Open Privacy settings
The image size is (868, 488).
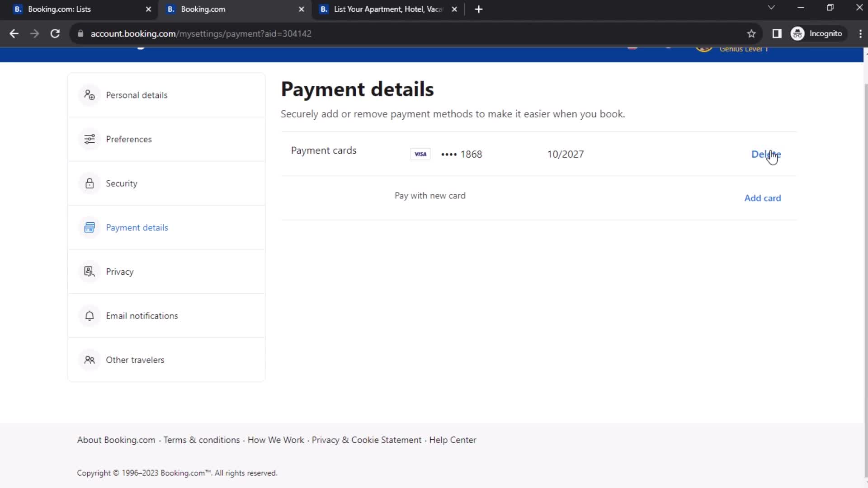coord(166,272)
